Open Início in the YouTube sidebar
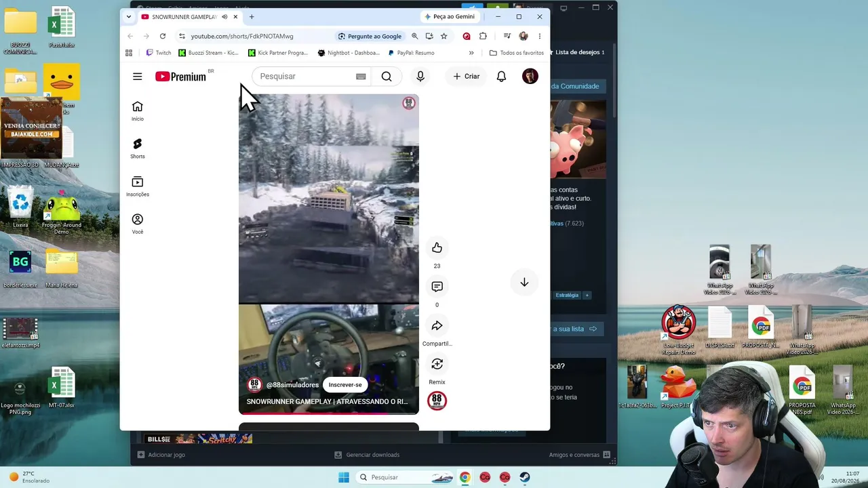The image size is (868, 488). tap(138, 111)
